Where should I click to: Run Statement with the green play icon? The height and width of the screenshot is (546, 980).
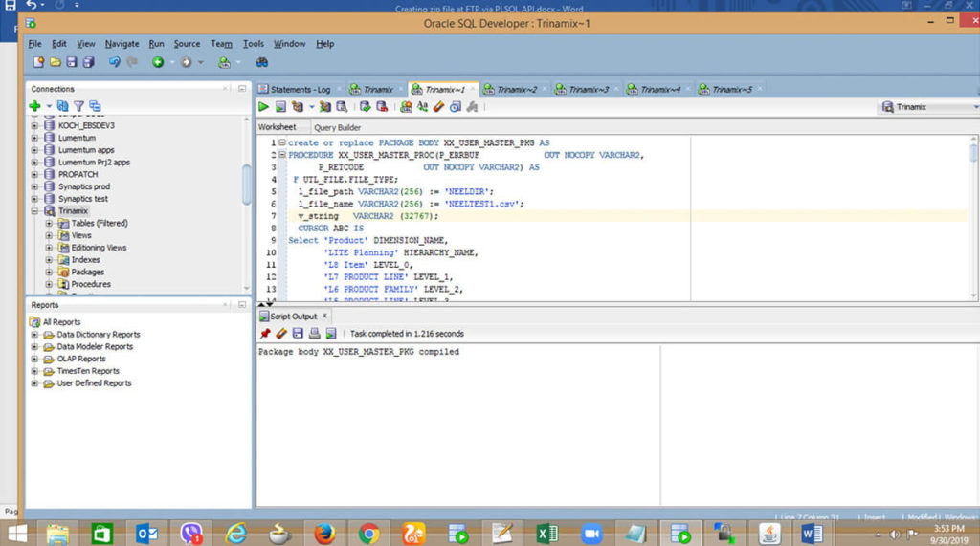tap(264, 107)
